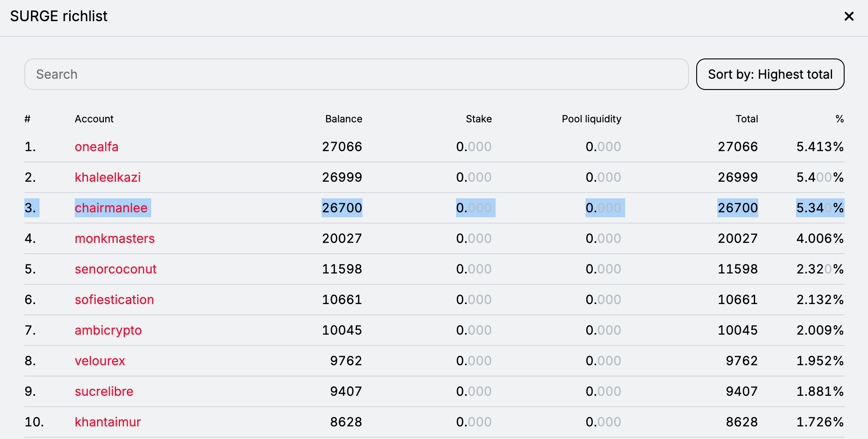The image size is (868, 439).
Task: Open the khaleelkazi account link
Action: [107, 177]
